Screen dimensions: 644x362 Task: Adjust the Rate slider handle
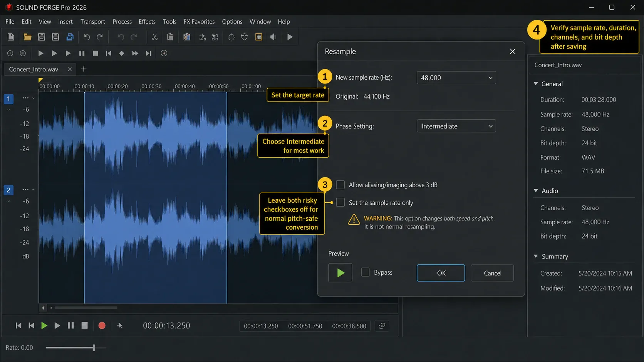pos(94,347)
